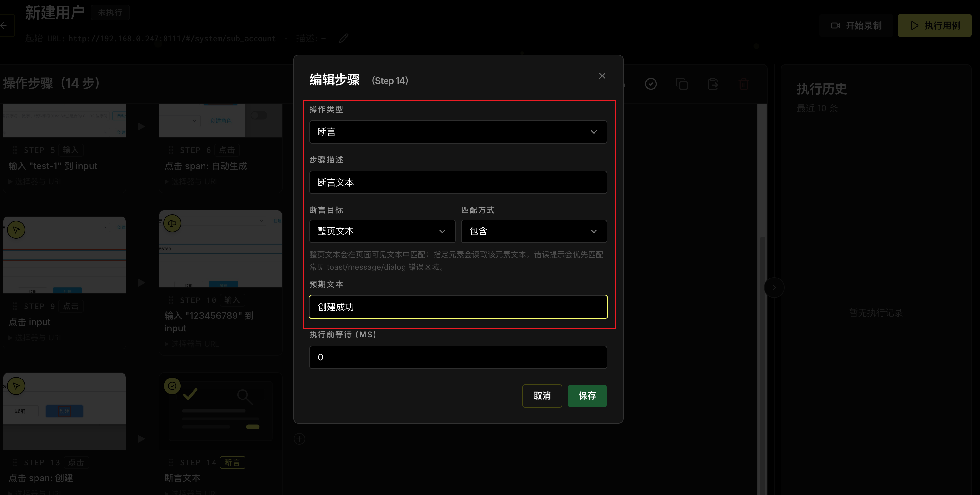Open the 断言目标 dropdown showing 整页文本
The width and height of the screenshot is (980, 495).
[x=382, y=231]
